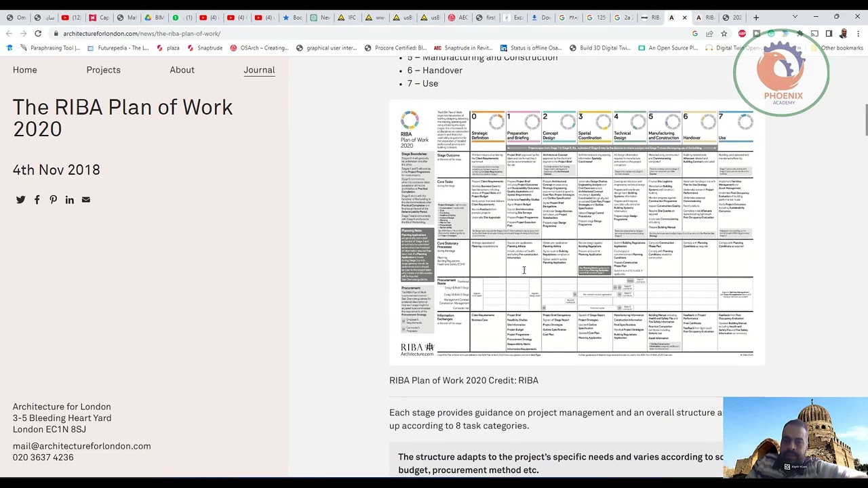Viewport: 868px width, 488px height.
Task: Open Procore Certified bookmark
Action: click(396, 48)
